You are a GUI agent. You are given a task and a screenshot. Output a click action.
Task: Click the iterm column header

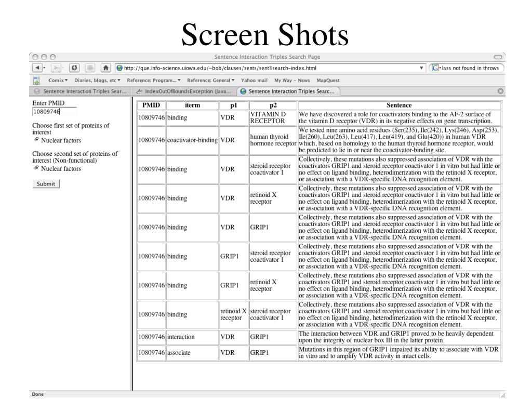(x=192, y=105)
